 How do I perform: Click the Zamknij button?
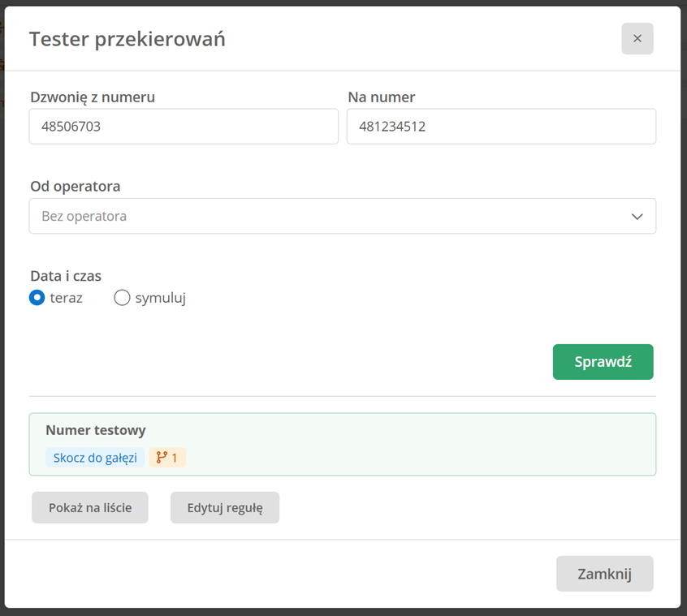[x=605, y=574]
